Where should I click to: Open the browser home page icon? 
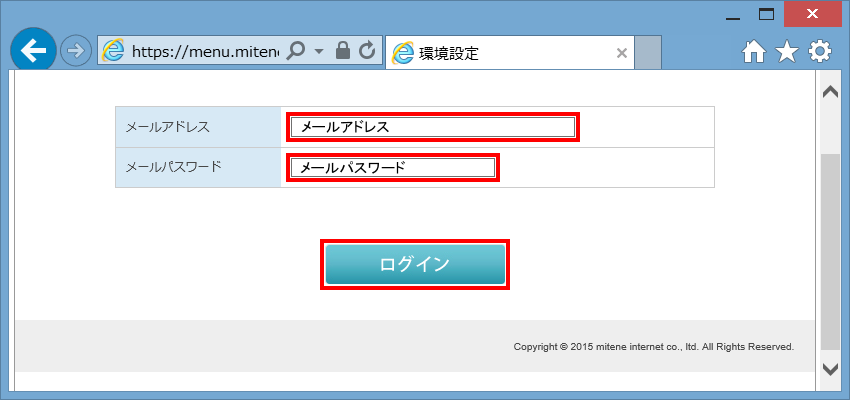pyautogui.click(x=754, y=51)
